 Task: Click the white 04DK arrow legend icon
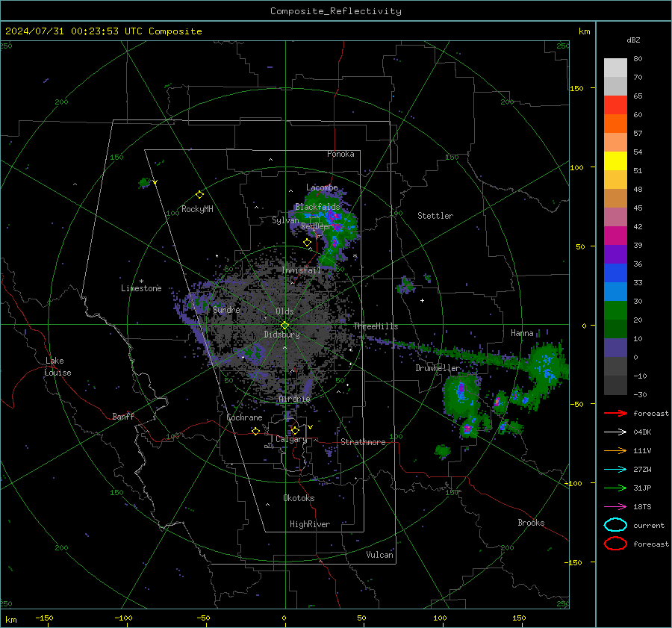[x=615, y=432]
